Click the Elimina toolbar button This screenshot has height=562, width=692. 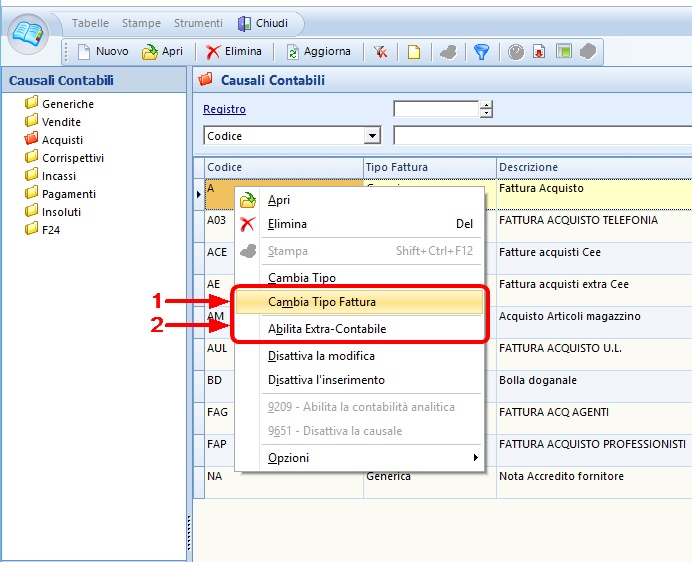(234, 52)
